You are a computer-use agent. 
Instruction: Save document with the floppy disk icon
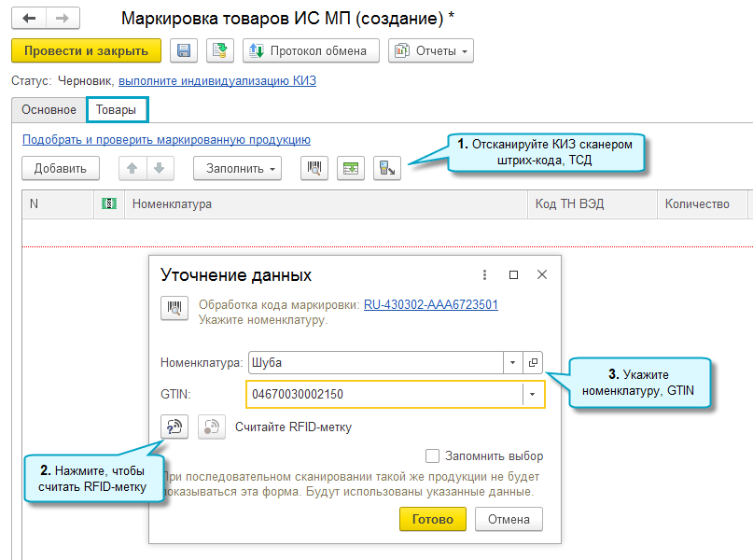pyautogui.click(x=184, y=50)
